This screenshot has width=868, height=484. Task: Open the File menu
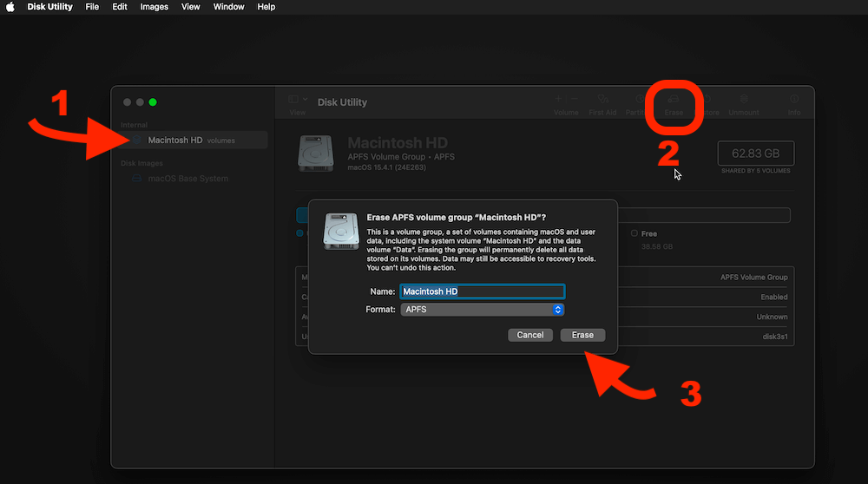(x=92, y=7)
